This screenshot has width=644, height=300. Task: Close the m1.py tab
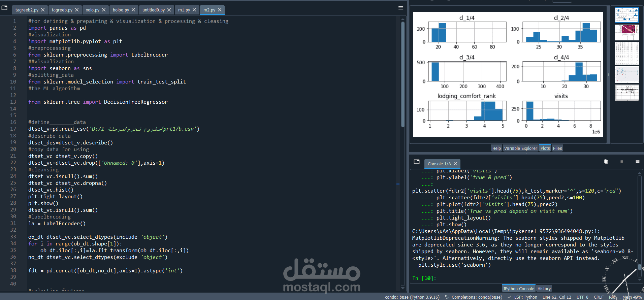(194, 10)
